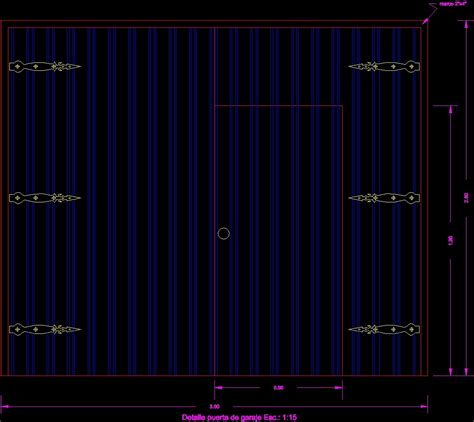This screenshot has height=422, width=474.
Task: Select the circular door knob
Action: pos(224,234)
